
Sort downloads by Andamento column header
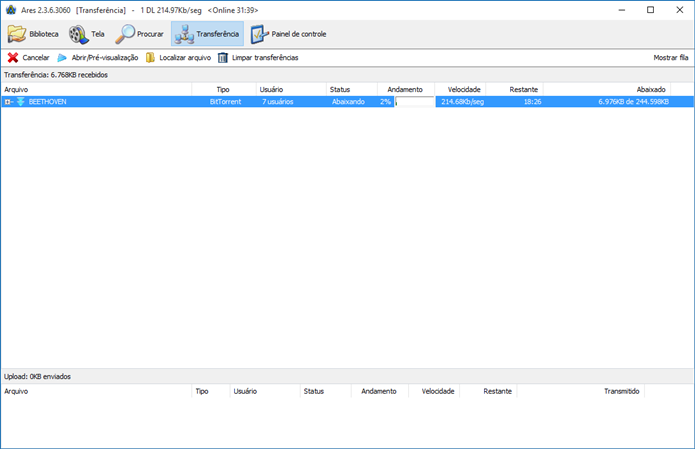point(406,90)
